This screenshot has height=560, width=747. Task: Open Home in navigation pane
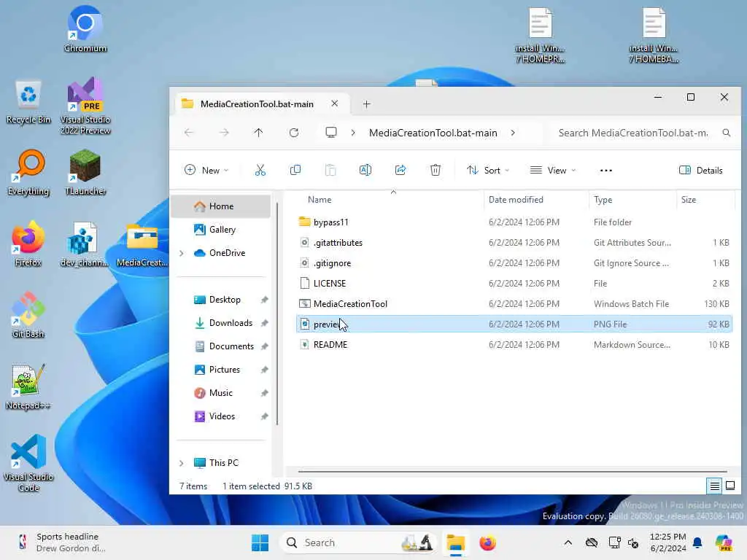tap(221, 206)
